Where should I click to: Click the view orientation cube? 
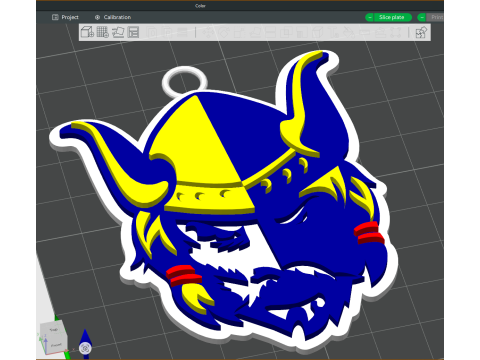(53, 337)
